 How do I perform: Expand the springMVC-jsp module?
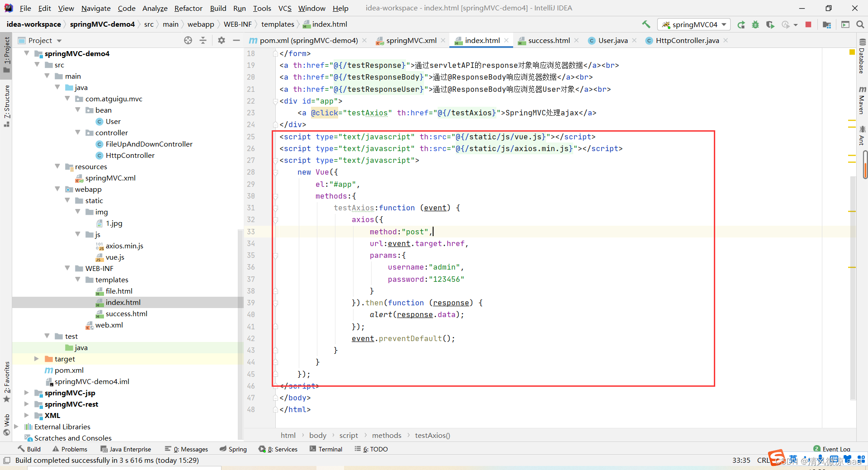point(27,393)
